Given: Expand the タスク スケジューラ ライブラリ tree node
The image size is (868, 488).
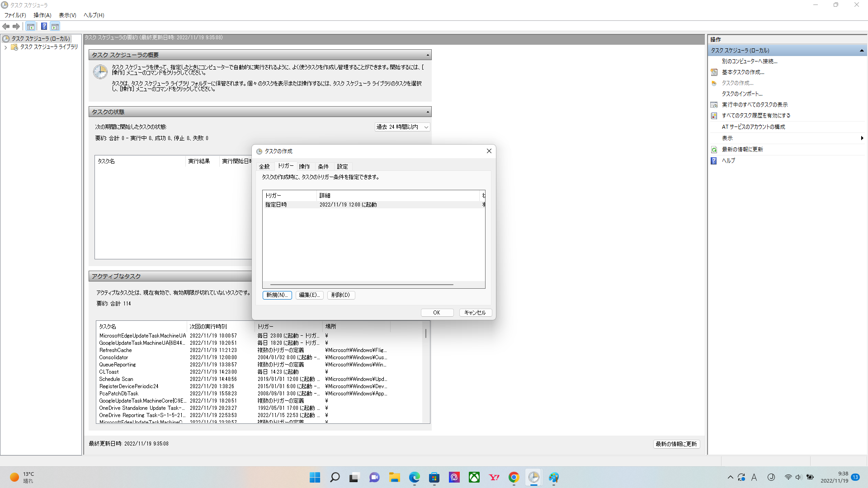Looking at the screenshot, I should [x=5, y=47].
